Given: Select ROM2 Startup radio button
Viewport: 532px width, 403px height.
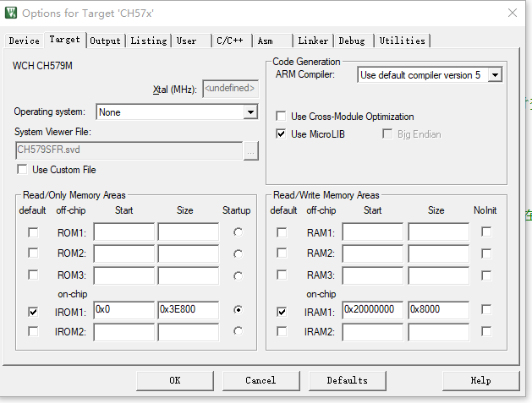Looking at the screenshot, I should [239, 253].
